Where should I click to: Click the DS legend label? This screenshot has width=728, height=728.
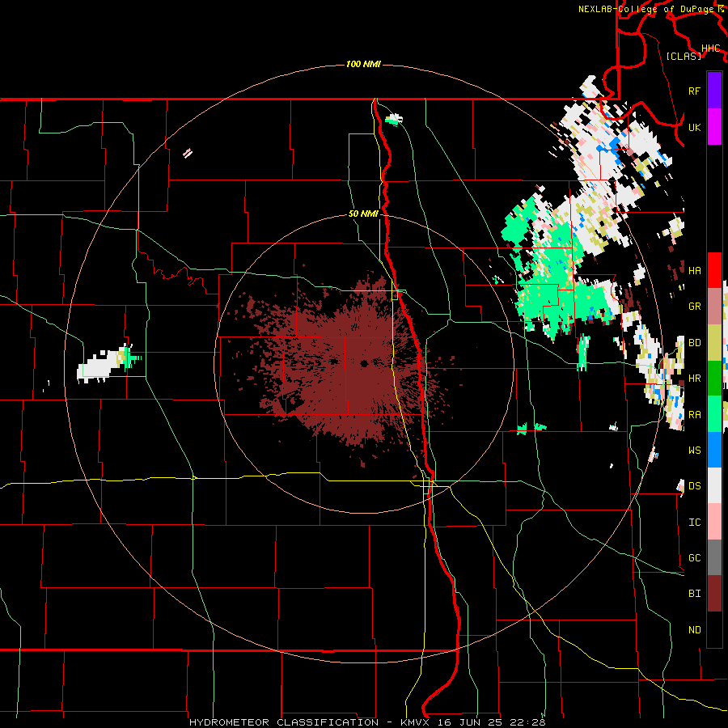coord(694,485)
